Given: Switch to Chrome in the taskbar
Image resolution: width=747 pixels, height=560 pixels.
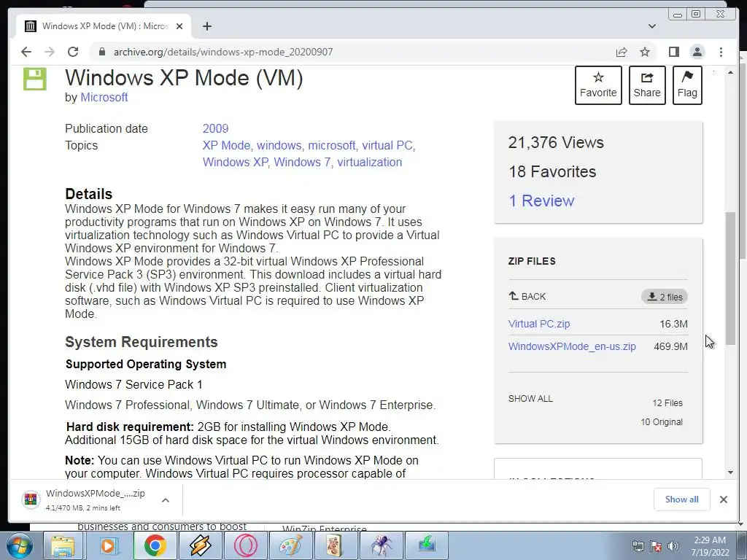Looking at the screenshot, I should coord(155,545).
